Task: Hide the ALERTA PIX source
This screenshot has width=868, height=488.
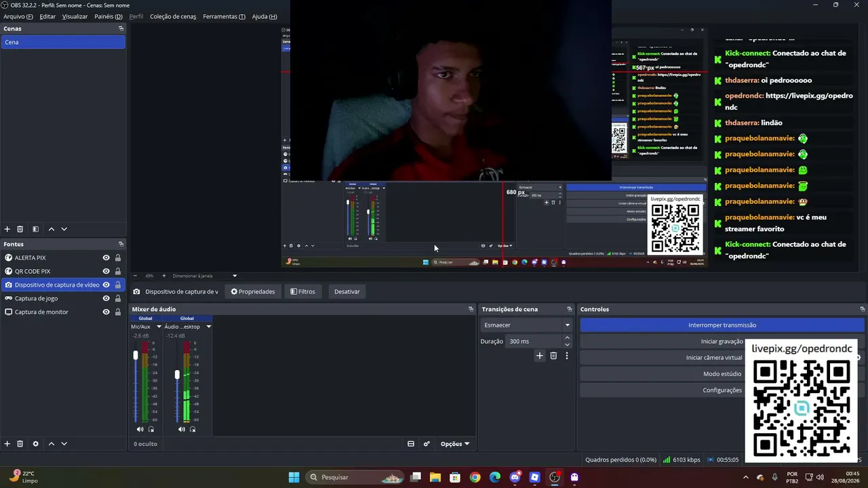Action: [106, 258]
